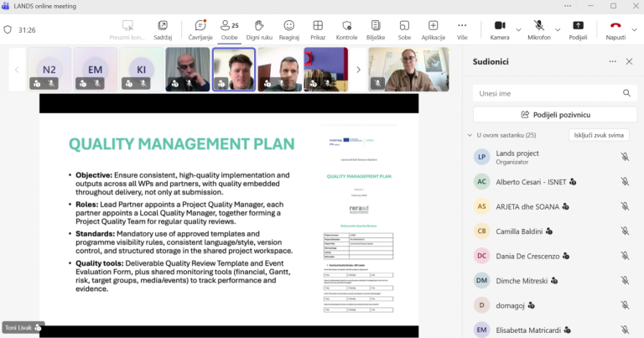
Task: Select participant Dimche Mitreski
Action: point(553,280)
